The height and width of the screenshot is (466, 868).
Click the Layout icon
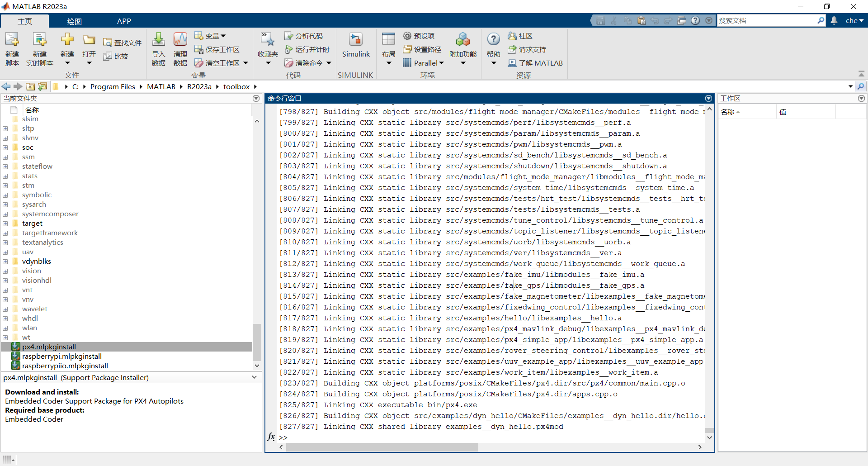(388, 40)
